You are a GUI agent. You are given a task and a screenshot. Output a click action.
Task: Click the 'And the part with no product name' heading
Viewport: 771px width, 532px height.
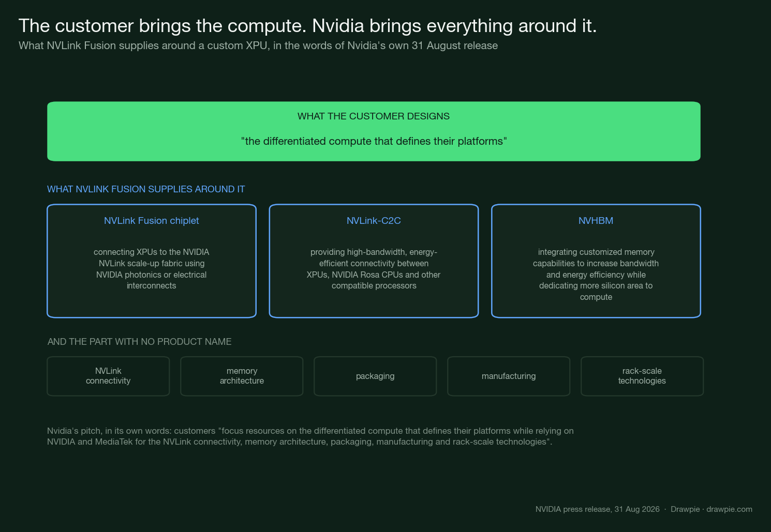click(140, 342)
